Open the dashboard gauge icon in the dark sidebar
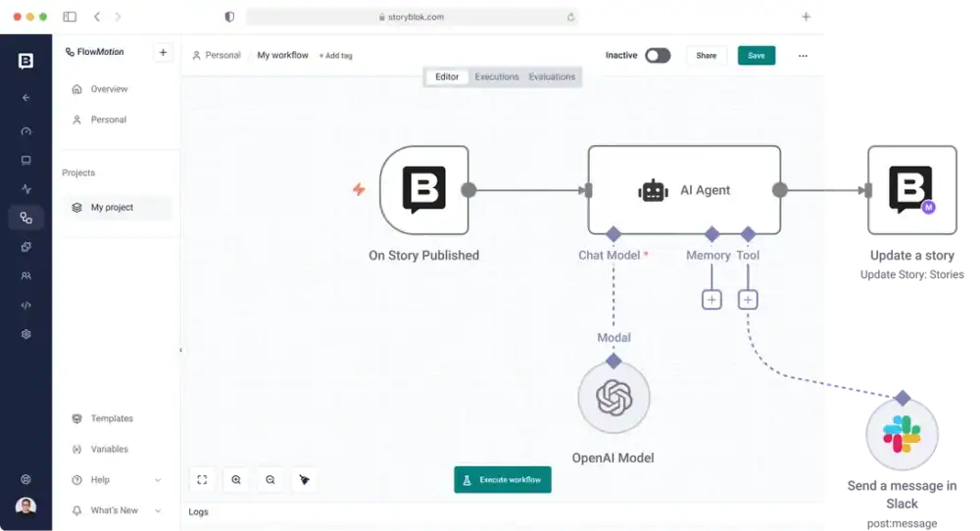 point(25,131)
